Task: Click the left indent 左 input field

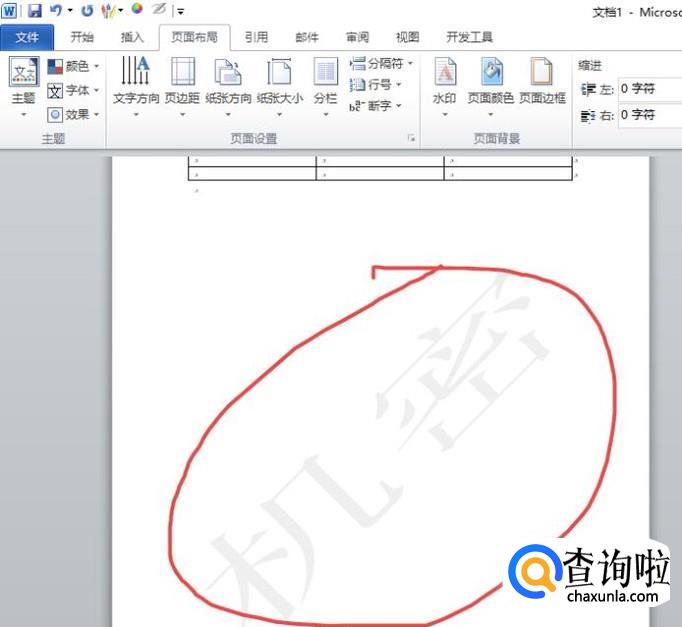Action: click(650, 89)
